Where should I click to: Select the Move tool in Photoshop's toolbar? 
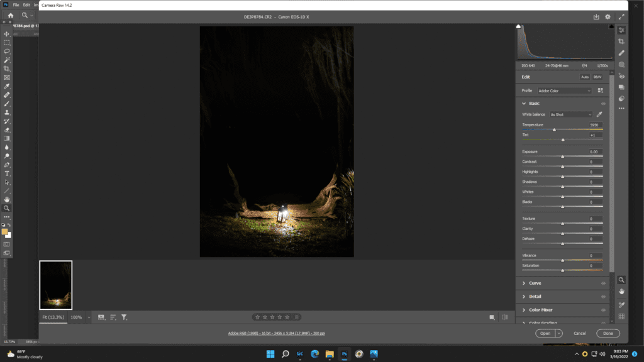click(6, 34)
